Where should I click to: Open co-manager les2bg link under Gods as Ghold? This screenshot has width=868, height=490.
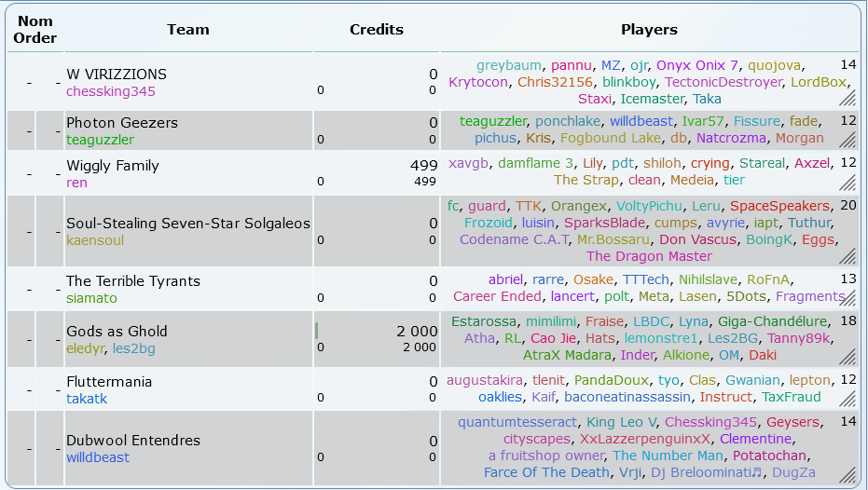(133, 348)
